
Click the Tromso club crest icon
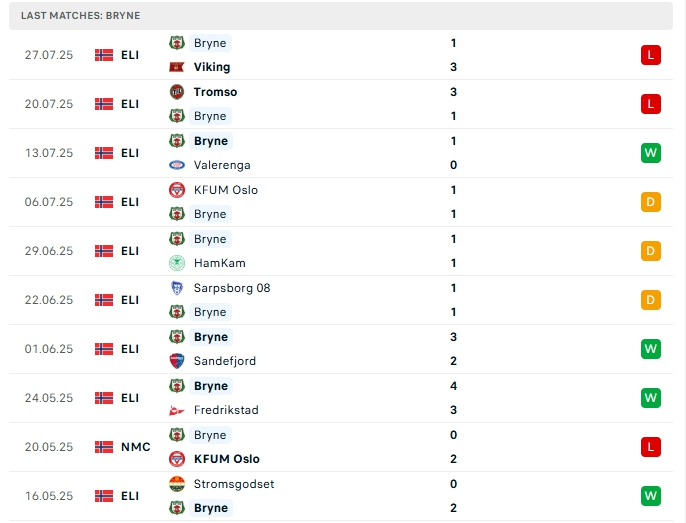point(177,92)
